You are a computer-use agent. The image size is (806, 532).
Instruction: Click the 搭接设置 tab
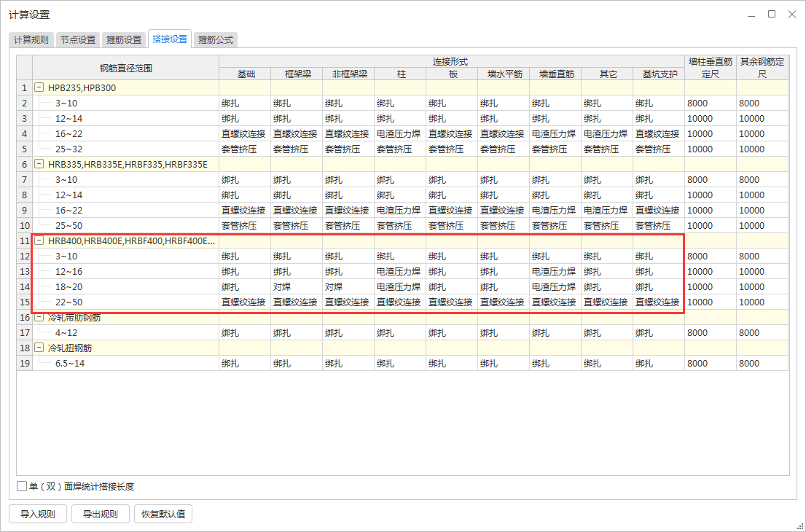coord(170,39)
